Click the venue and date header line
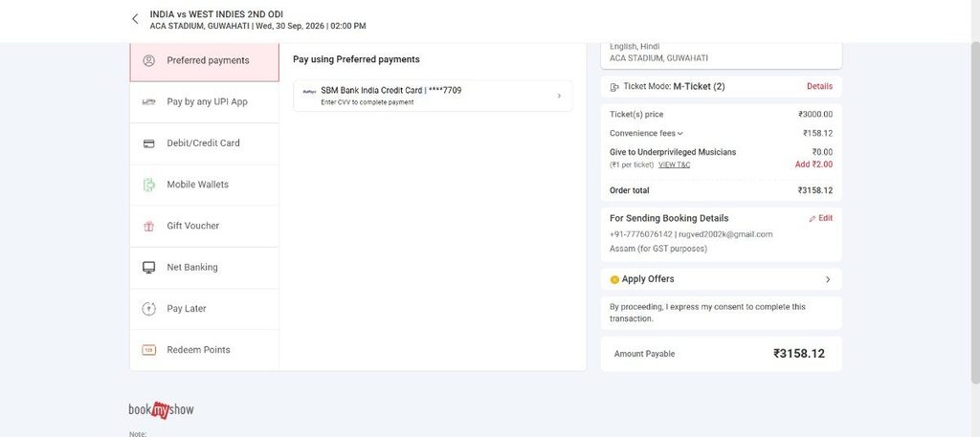 click(x=258, y=26)
